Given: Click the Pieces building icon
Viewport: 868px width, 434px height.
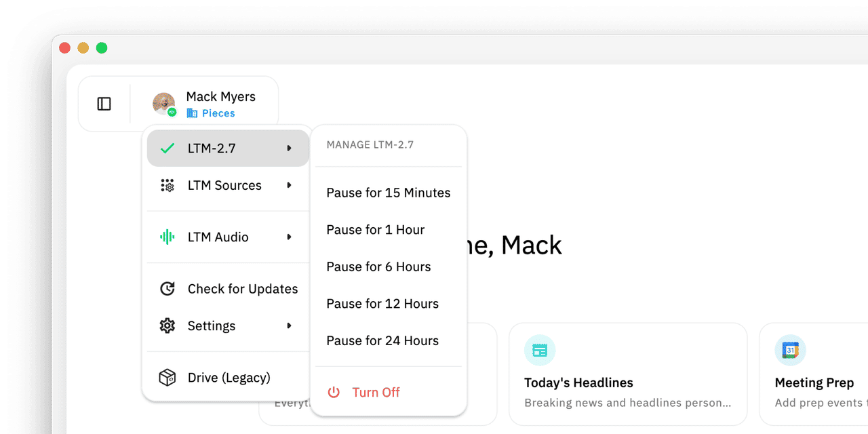Looking at the screenshot, I should (x=192, y=113).
